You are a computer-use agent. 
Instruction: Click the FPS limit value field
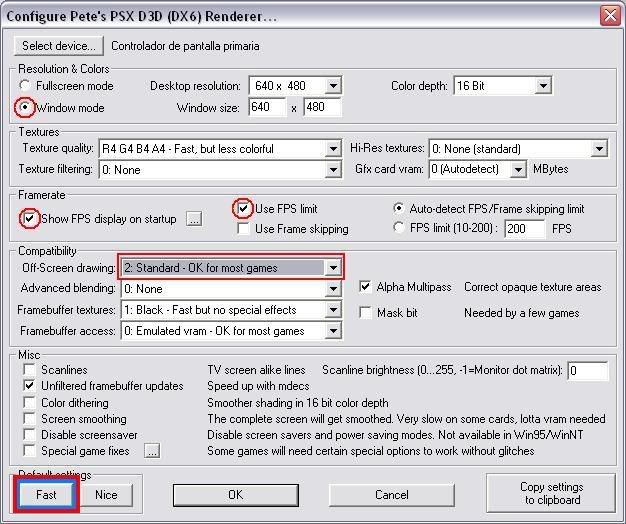point(525,229)
